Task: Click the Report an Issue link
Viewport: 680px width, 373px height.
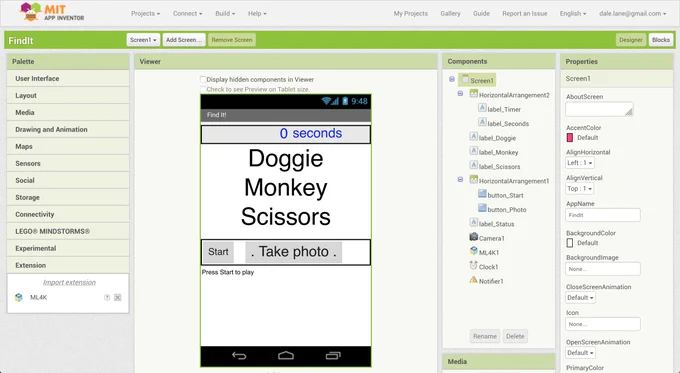Action: [x=524, y=13]
